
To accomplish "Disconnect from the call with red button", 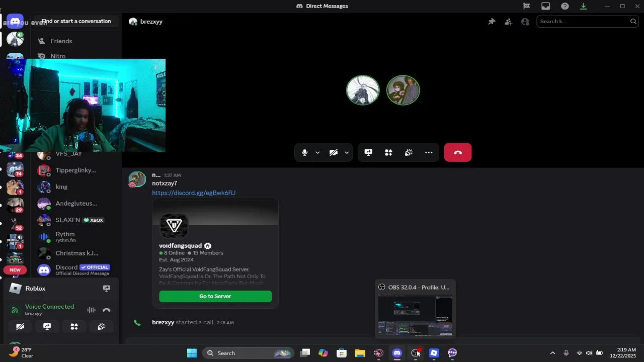I will (458, 152).
